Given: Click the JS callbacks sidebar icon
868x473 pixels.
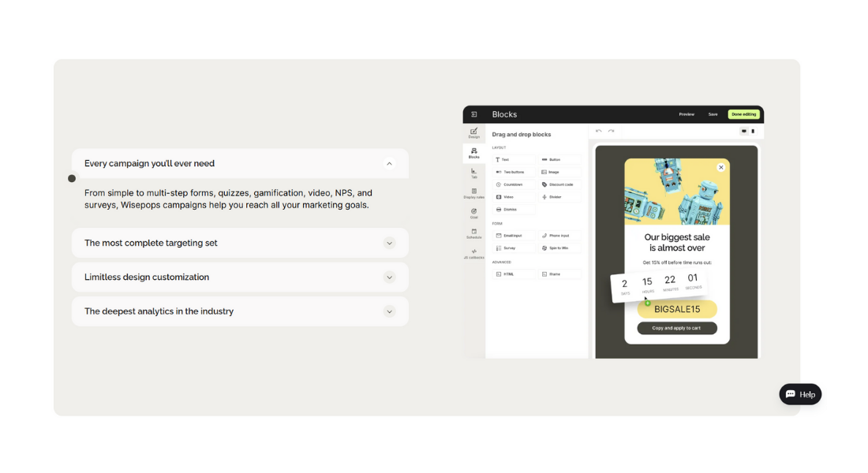Looking at the screenshot, I should point(473,254).
